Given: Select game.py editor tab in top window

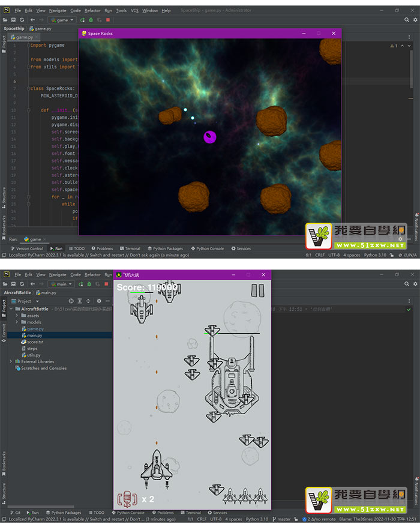Looking at the screenshot, I should (x=25, y=37).
